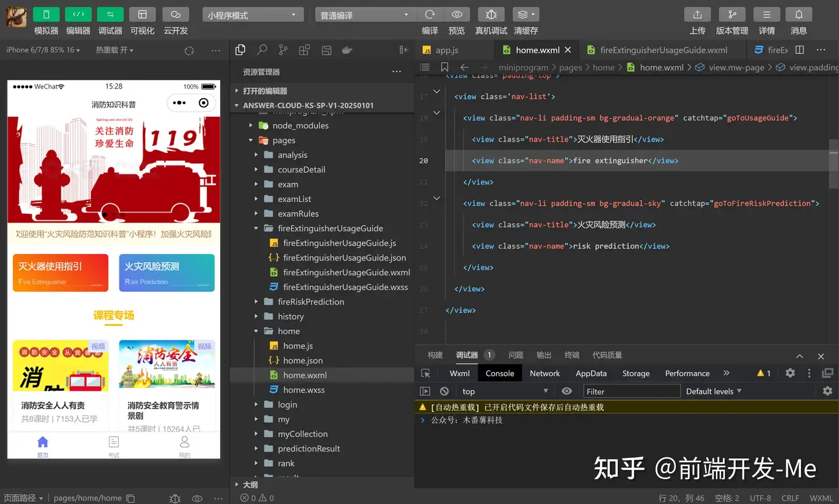Close the home.wxml tab
Screen dimensions: 839x504
click(x=568, y=50)
